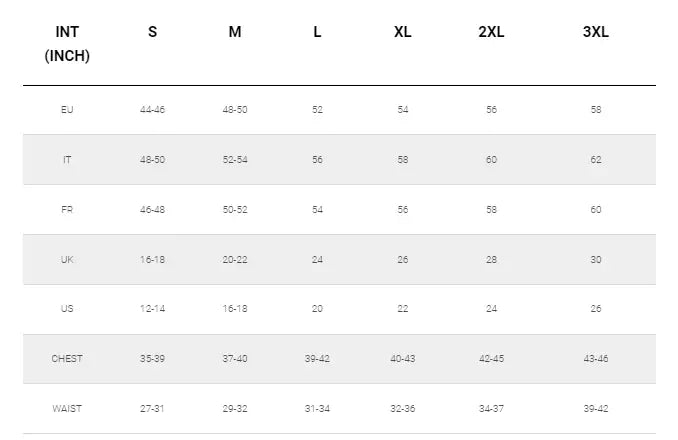Click the EU row label

pyautogui.click(x=67, y=109)
